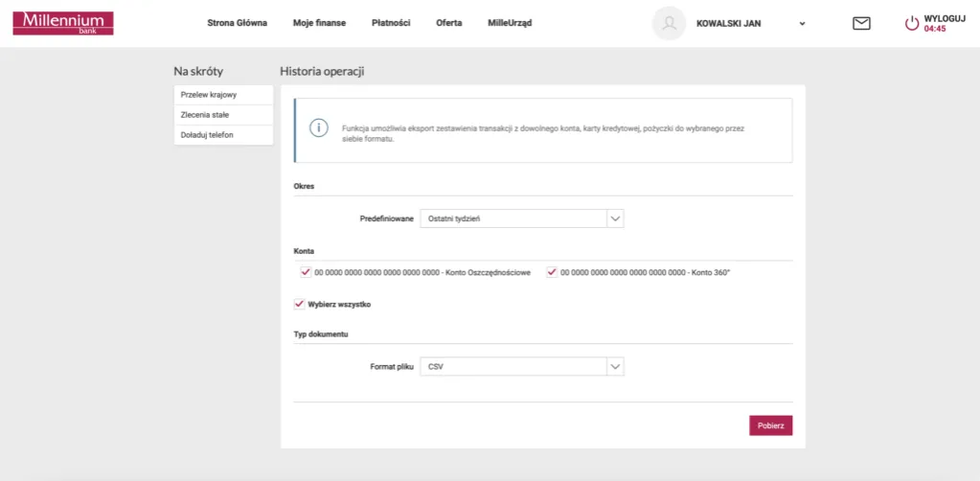Click the info icon in the notice box

(x=318, y=129)
